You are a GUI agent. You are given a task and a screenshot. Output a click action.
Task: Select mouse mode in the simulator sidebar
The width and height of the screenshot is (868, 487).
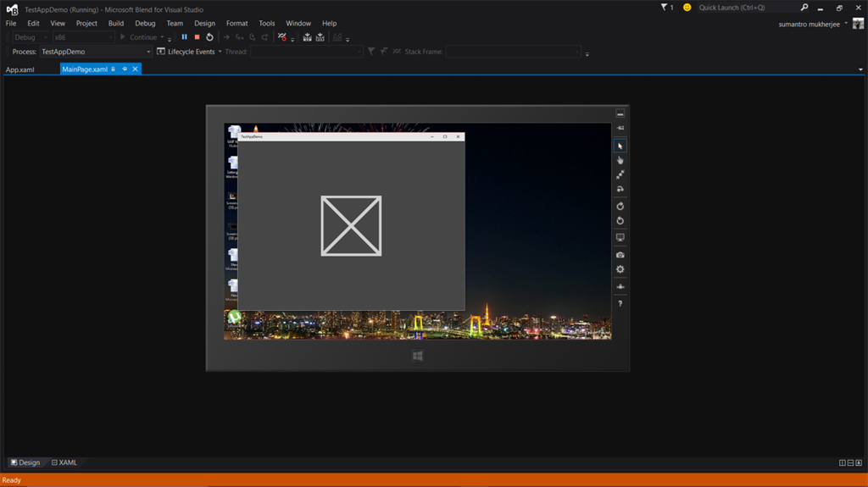620,146
